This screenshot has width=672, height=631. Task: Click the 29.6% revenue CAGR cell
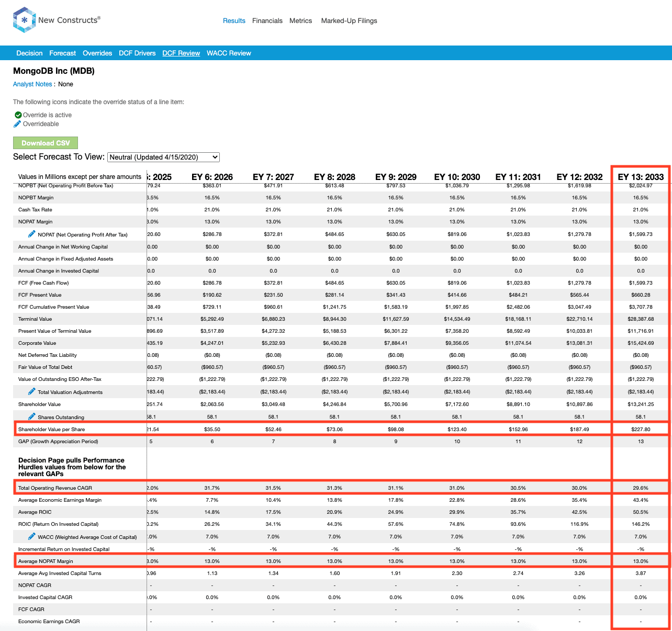[x=641, y=488]
